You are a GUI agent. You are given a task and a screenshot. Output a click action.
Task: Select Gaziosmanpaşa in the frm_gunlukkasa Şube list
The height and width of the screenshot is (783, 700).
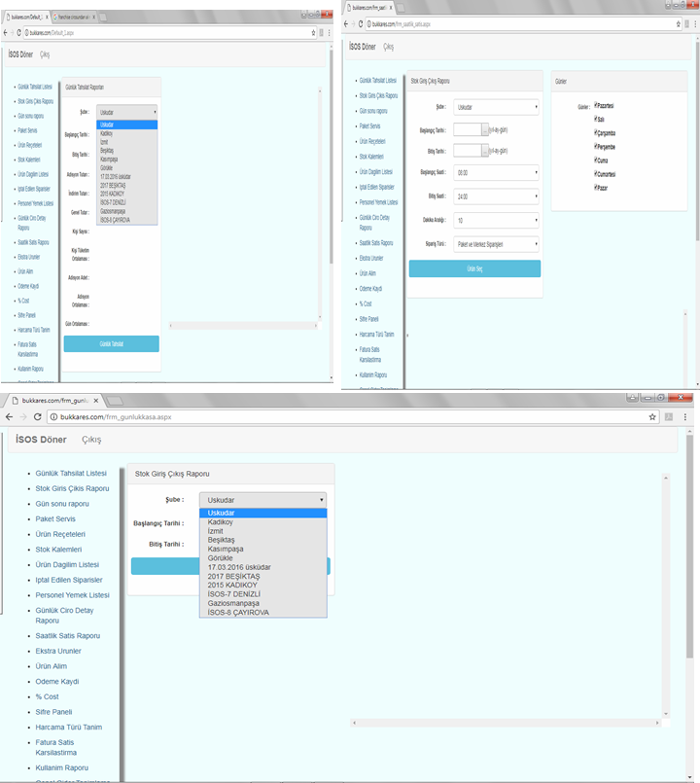(234, 603)
